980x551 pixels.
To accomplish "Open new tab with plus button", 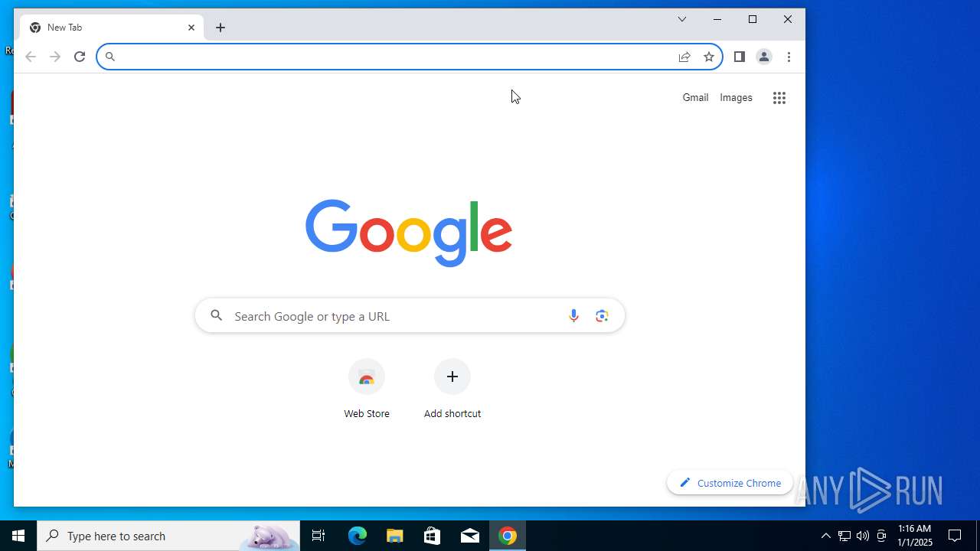I will click(x=220, y=28).
